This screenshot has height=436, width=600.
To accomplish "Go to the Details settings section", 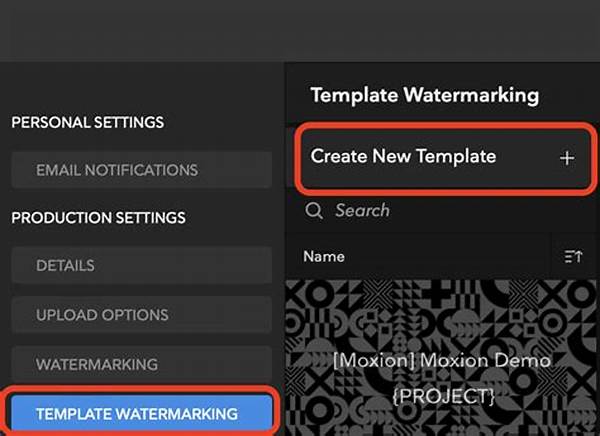I will point(141,266).
